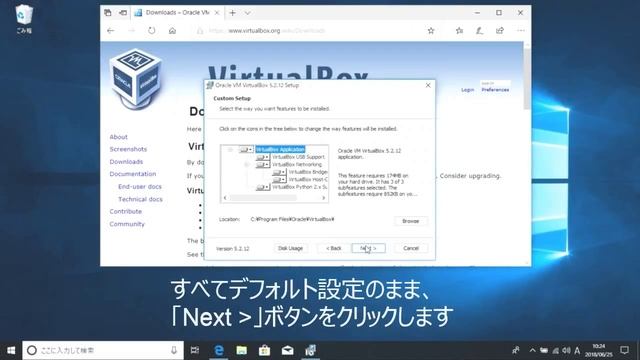Open Technical docs link
This screenshot has height=360, width=640.
pyautogui.click(x=140, y=200)
